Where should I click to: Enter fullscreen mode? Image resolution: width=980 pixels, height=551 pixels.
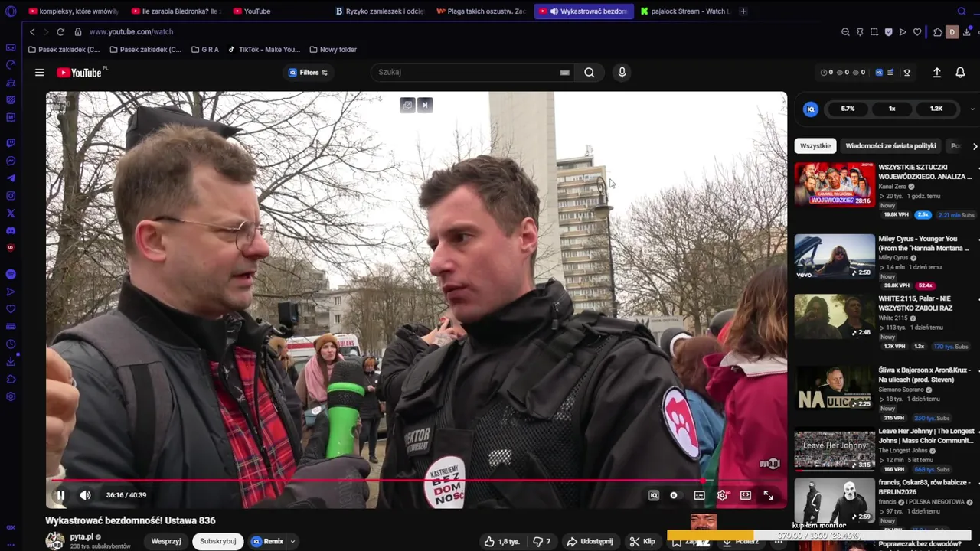click(768, 495)
